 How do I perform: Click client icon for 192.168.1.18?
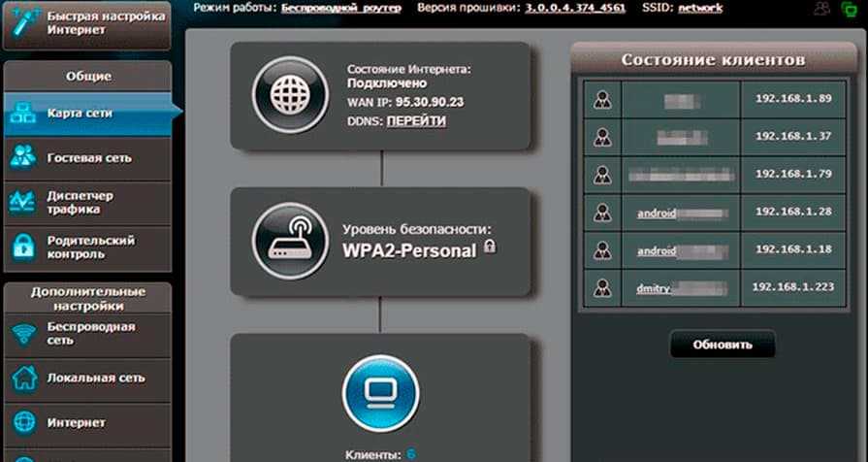(x=602, y=249)
